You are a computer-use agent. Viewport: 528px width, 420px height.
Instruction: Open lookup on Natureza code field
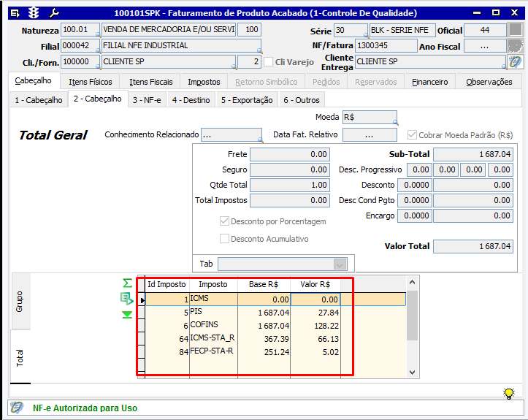pos(98,34)
